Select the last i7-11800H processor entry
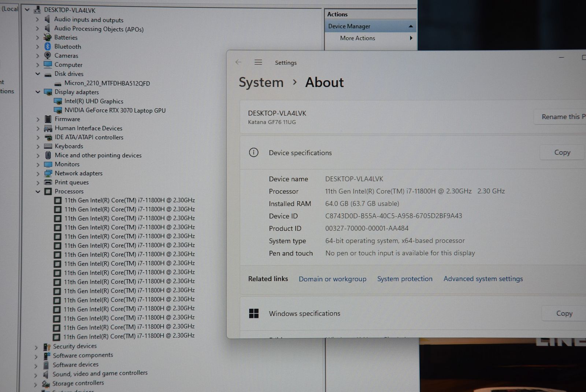 pos(129,336)
